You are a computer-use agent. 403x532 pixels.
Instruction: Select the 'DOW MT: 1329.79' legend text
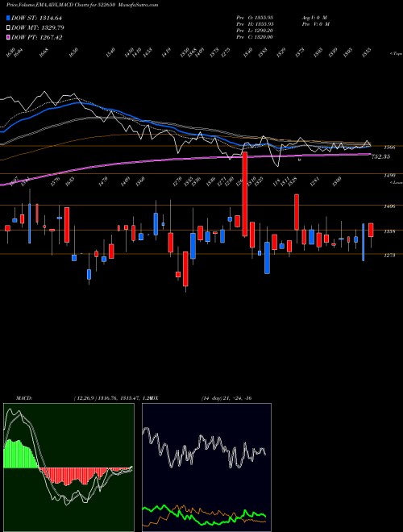(x=38, y=27)
